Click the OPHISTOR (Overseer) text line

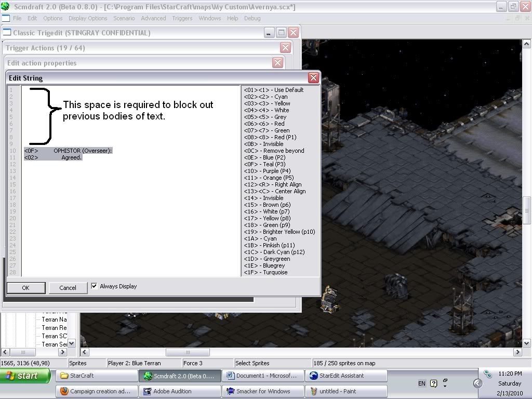pos(82,151)
